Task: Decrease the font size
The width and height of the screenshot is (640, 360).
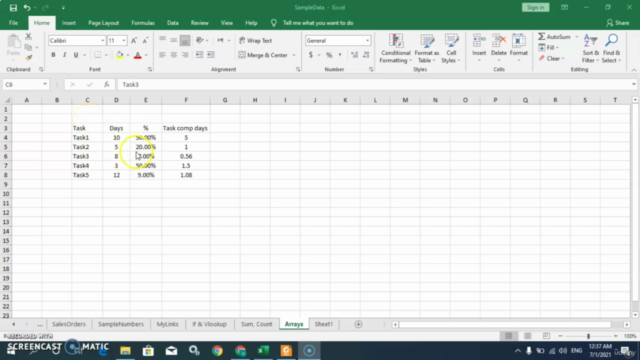Action: (x=145, y=40)
